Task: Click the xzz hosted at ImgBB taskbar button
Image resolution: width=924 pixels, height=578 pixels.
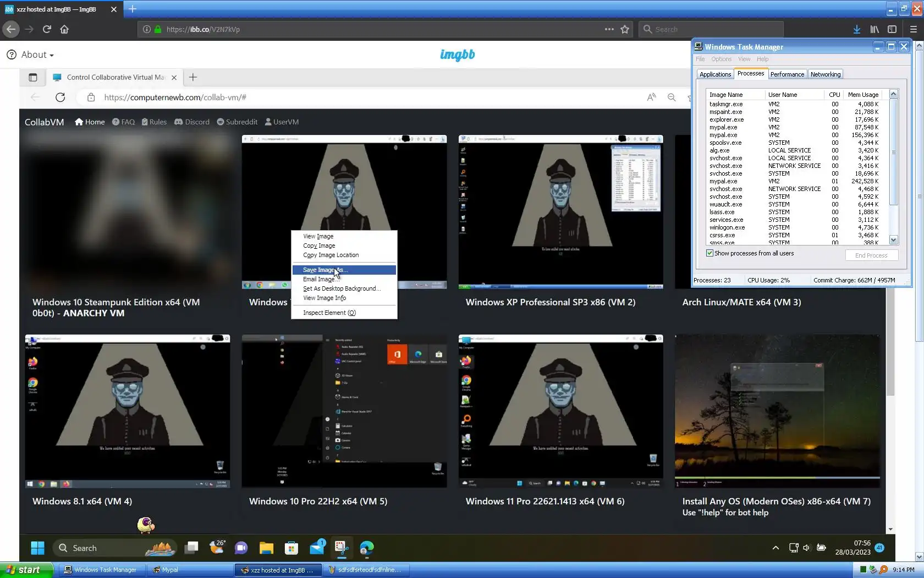Action: (278, 570)
